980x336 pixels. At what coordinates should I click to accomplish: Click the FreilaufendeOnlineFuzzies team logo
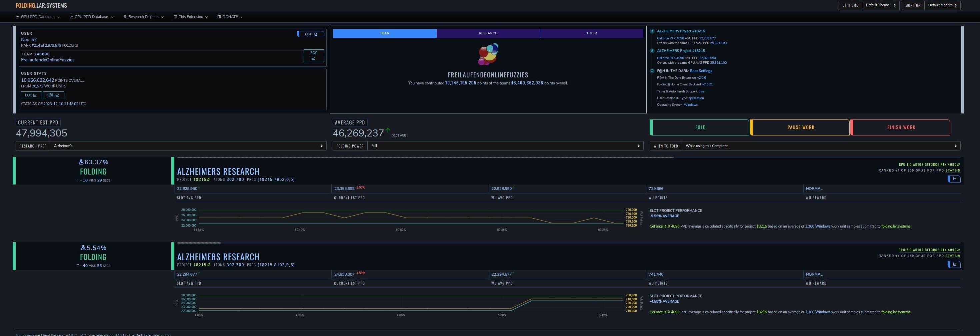(x=488, y=54)
